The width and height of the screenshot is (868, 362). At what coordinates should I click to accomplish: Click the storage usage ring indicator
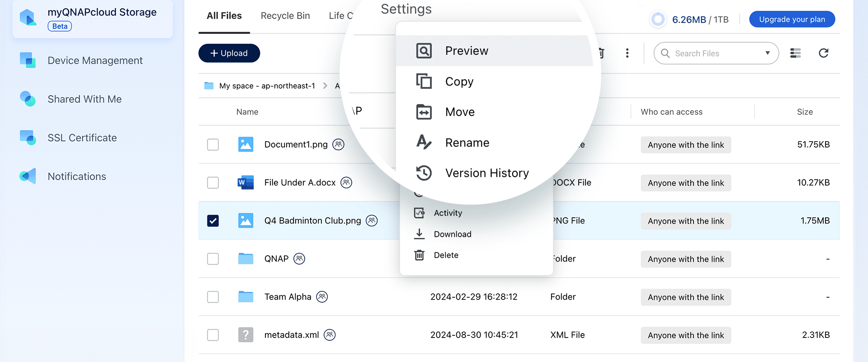[x=658, y=19]
